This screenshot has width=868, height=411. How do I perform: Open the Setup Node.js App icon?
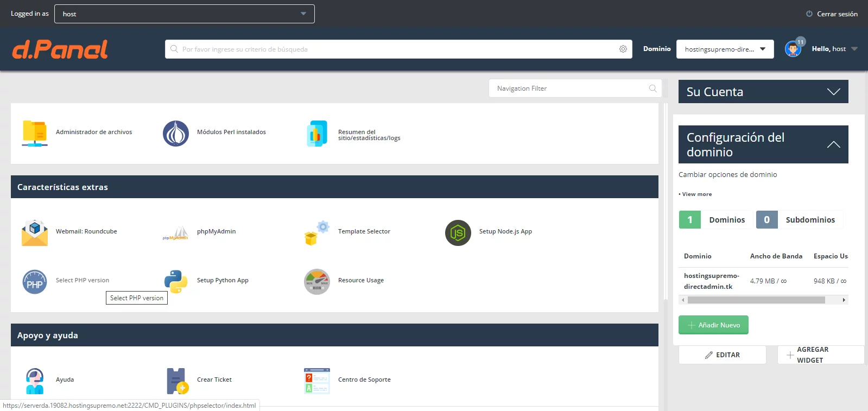458,233
